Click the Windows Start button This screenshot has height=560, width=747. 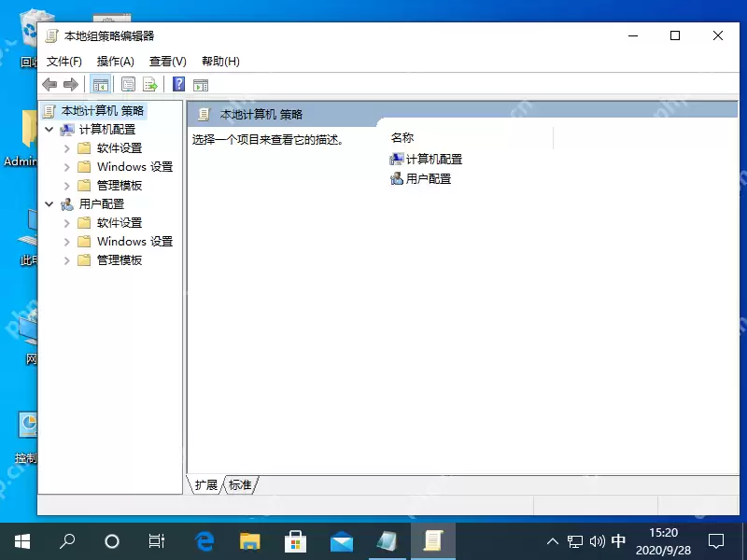click(x=21, y=539)
